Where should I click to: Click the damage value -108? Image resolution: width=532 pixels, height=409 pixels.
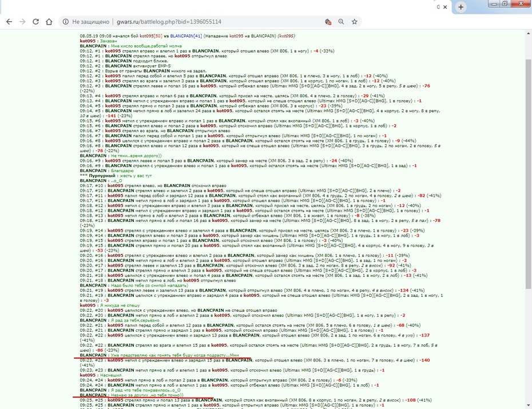pos(411,400)
